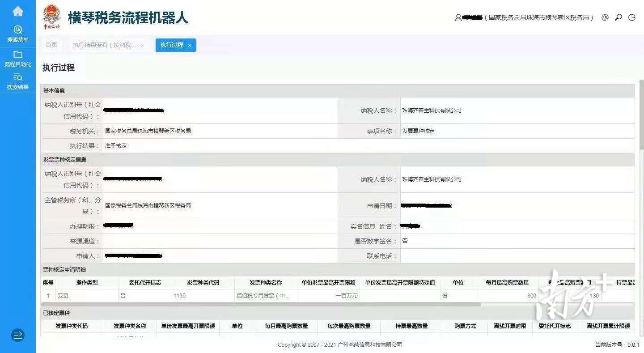Select the active 执行过程 tab
Image resolution: width=644 pixels, height=353 pixels.
(172, 45)
